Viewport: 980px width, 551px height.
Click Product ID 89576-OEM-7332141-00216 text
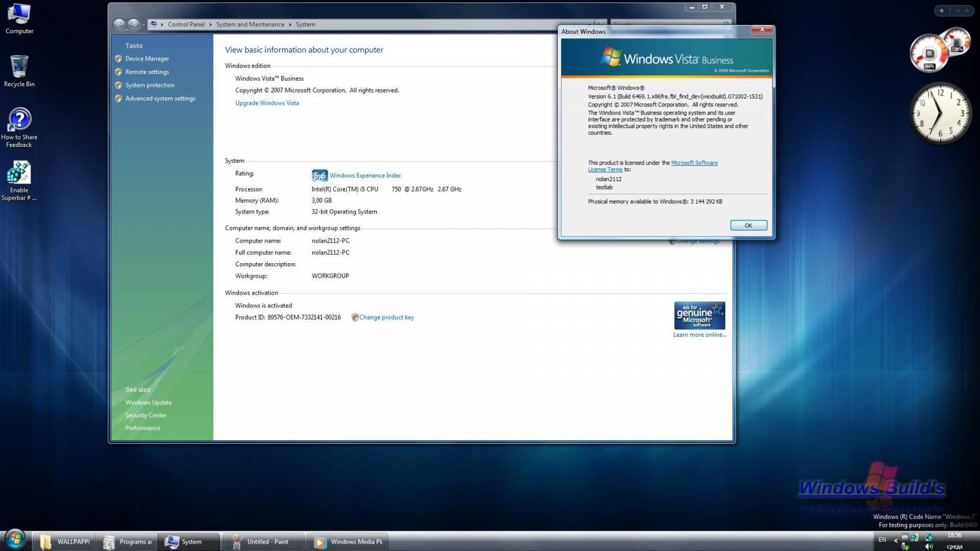click(288, 317)
